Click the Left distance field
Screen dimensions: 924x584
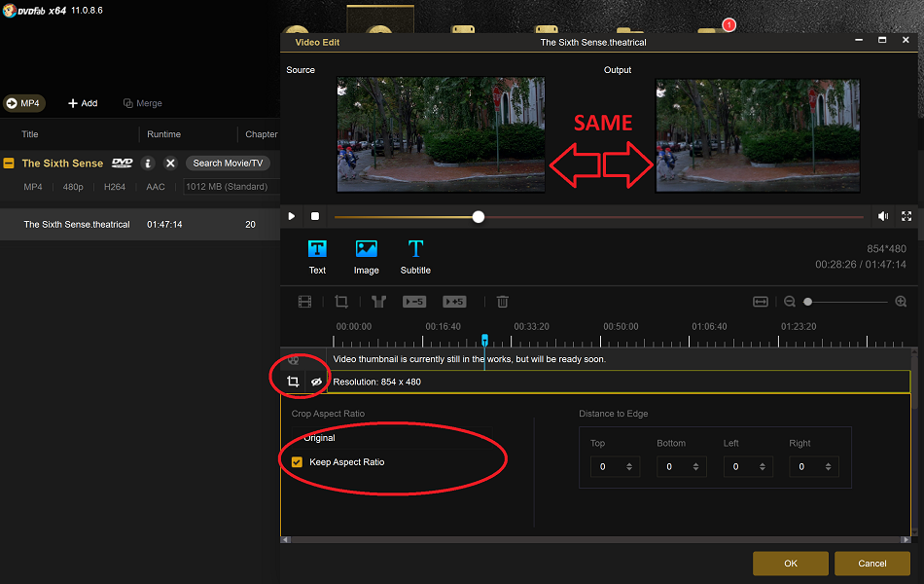[748, 466]
